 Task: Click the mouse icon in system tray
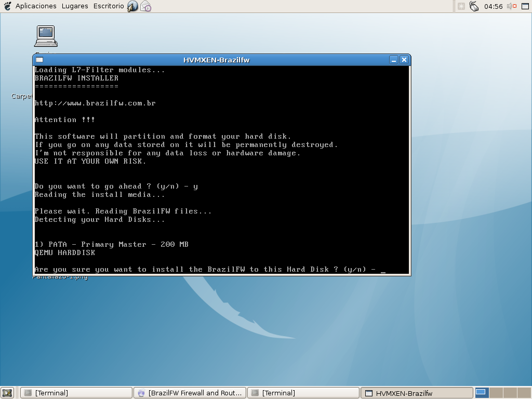pos(474,6)
